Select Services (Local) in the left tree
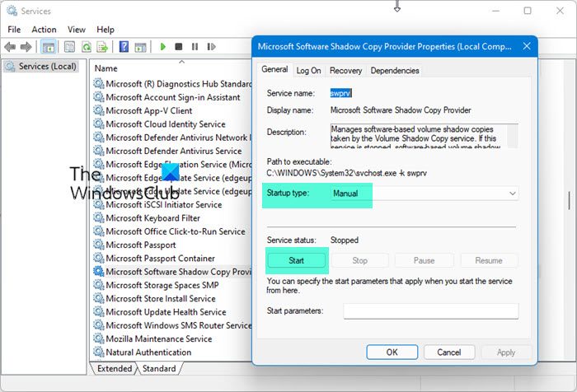Image resolution: width=577 pixels, height=392 pixels. pos(41,67)
